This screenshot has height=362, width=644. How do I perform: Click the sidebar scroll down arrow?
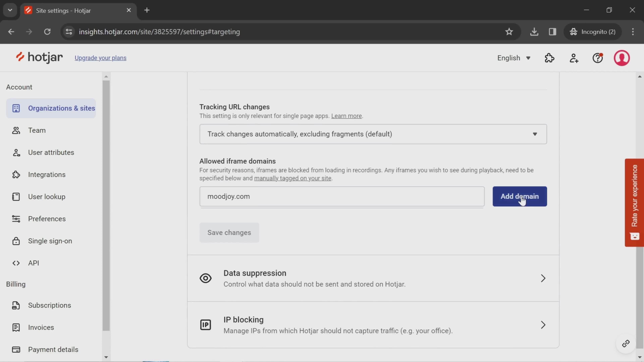click(x=106, y=357)
